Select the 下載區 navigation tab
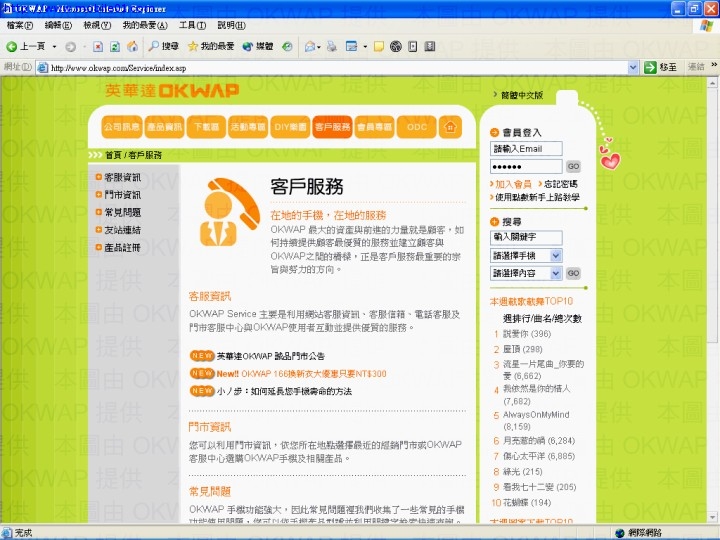This screenshot has width=720, height=540. (206, 127)
